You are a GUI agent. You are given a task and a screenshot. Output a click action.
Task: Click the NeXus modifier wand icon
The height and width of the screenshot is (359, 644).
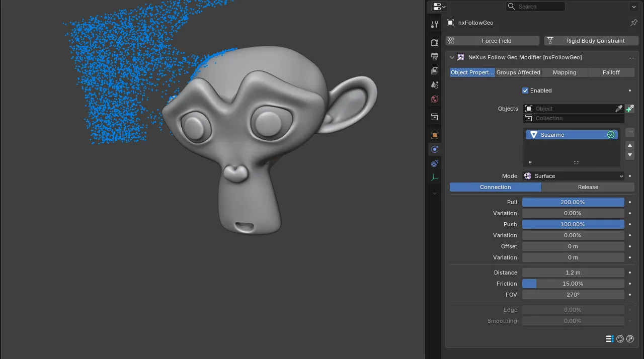pos(460,57)
